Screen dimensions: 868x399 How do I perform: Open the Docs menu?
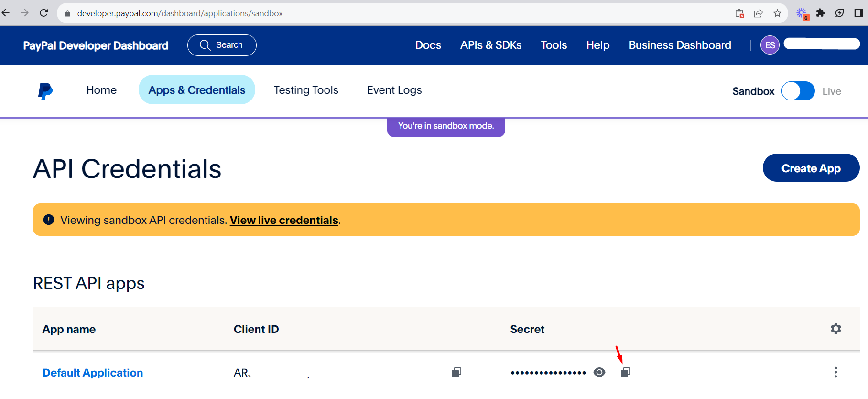point(428,45)
